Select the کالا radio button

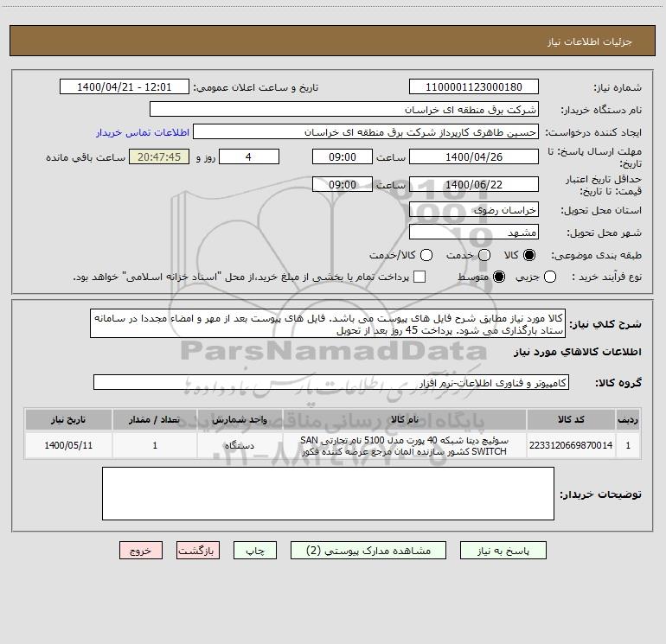pos(529,255)
